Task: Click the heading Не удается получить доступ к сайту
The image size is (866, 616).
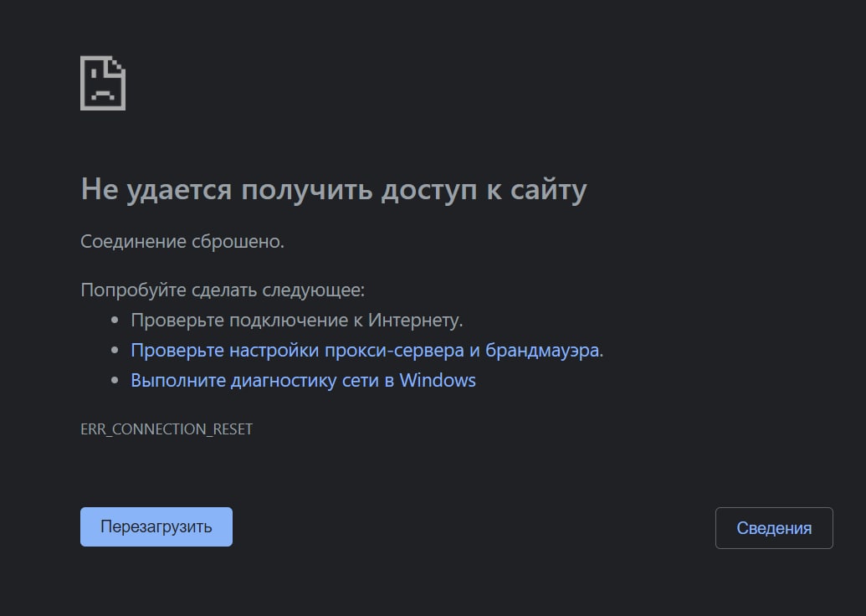Action: 333,189
